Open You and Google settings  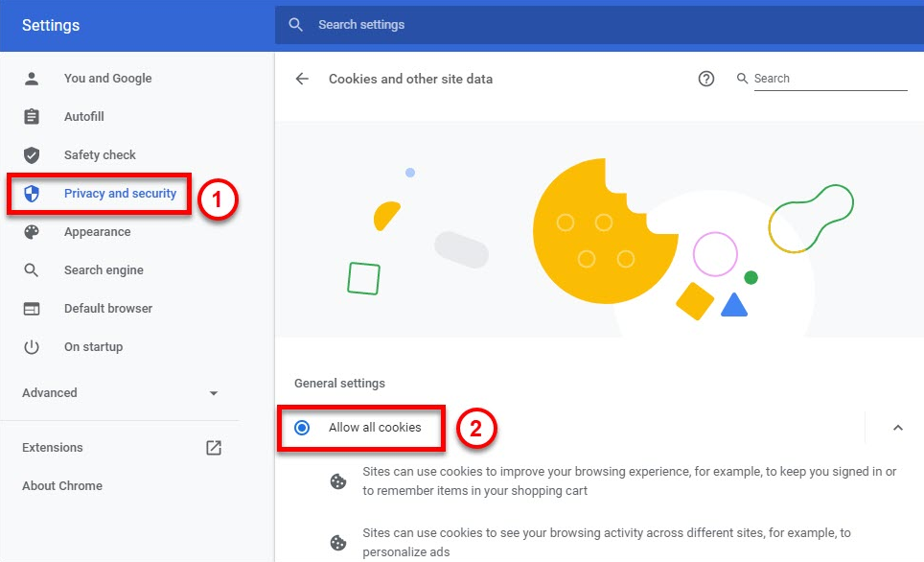click(107, 79)
